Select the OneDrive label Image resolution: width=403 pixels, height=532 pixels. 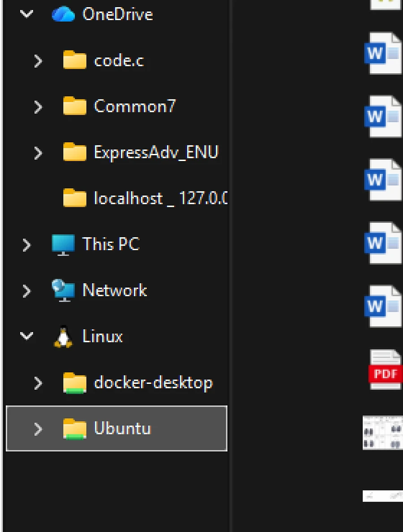(x=117, y=14)
